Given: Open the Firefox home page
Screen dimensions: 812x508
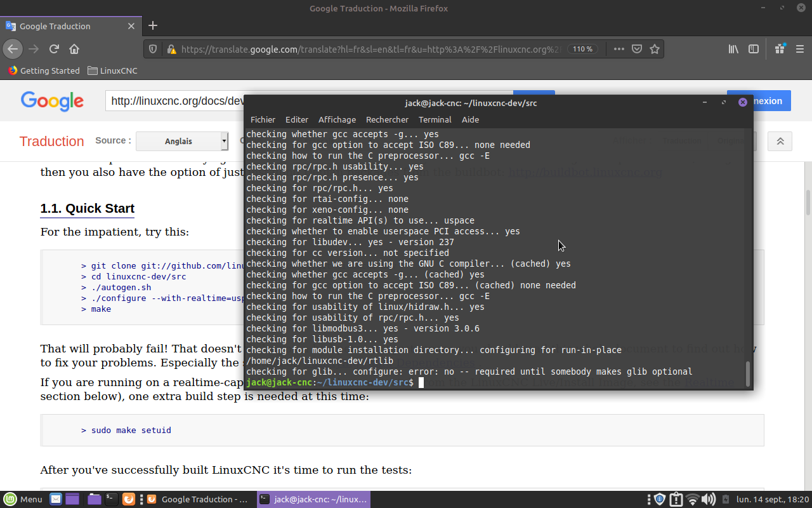Looking at the screenshot, I should (x=74, y=49).
